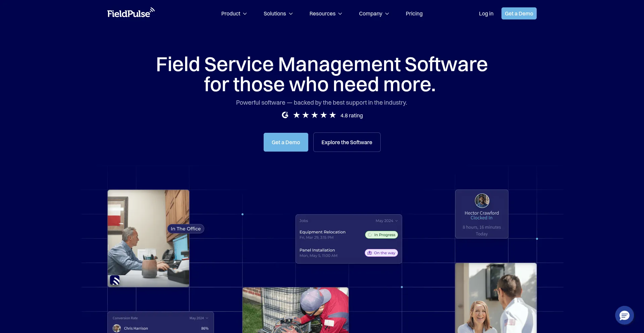Click the five-star rating icons

[x=314, y=115]
